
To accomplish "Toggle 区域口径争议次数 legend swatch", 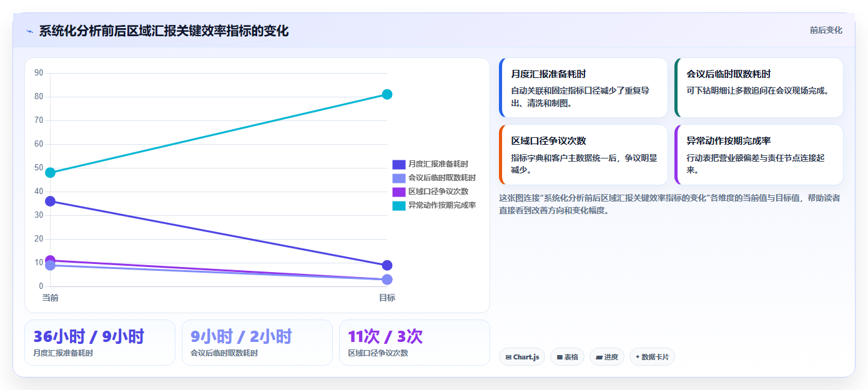I will 398,192.
